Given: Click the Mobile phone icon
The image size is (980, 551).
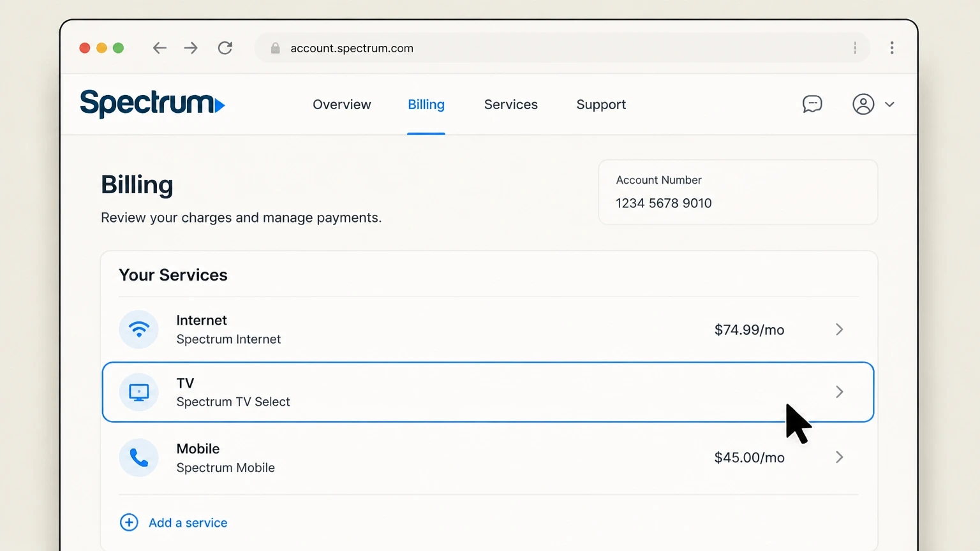Looking at the screenshot, I should 139,458.
